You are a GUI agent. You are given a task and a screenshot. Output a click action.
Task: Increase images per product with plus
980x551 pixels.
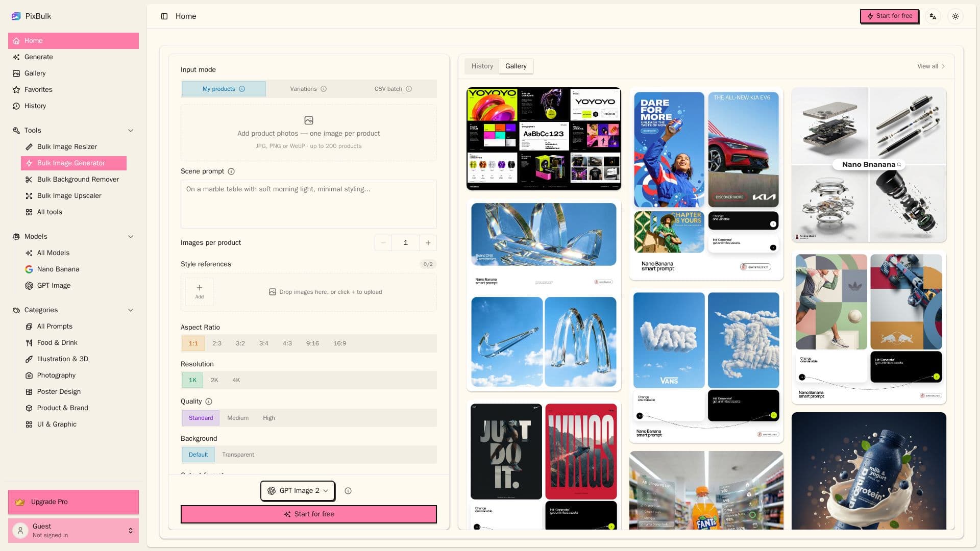click(x=428, y=243)
